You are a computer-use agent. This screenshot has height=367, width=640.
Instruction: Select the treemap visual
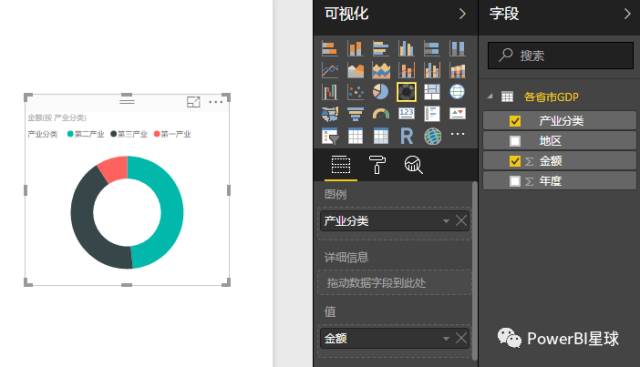pos(431,92)
